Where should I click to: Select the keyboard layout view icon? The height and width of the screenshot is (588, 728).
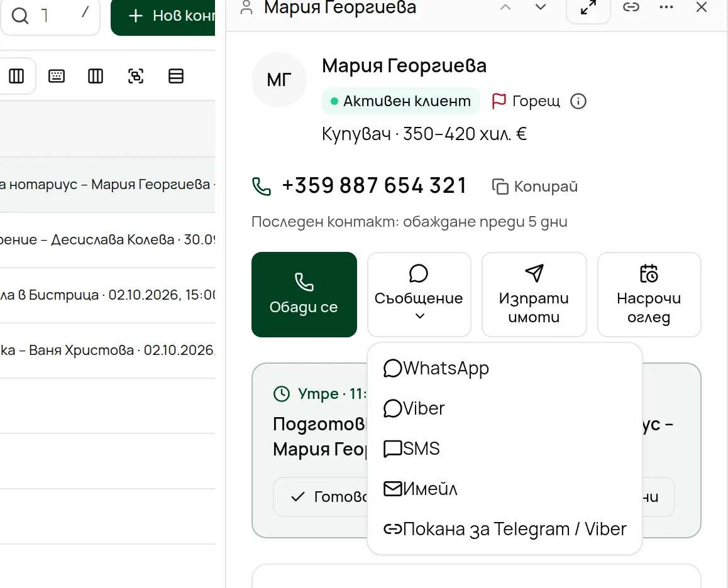57,76
